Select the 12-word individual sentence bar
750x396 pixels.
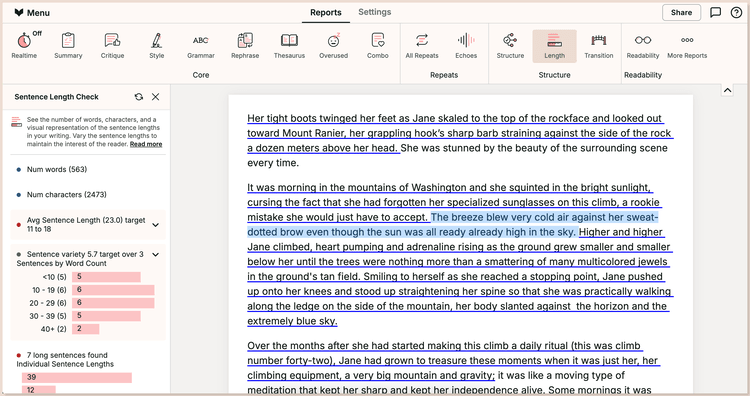(39, 390)
